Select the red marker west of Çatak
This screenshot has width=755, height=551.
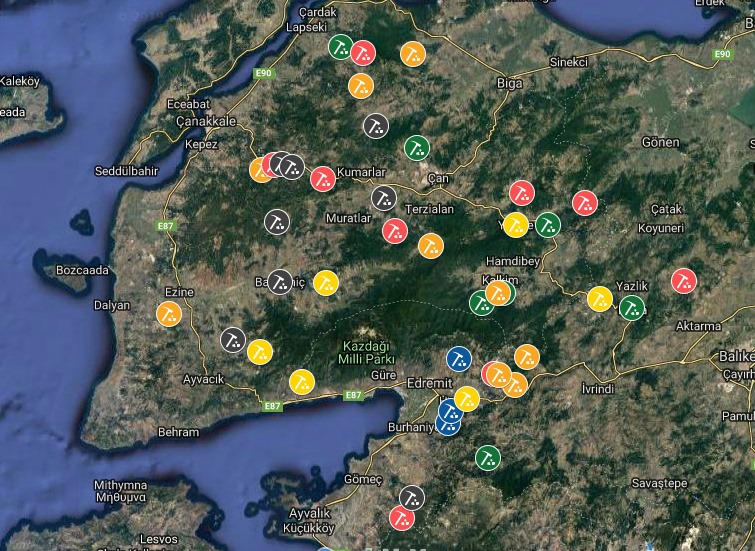click(585, 203)
